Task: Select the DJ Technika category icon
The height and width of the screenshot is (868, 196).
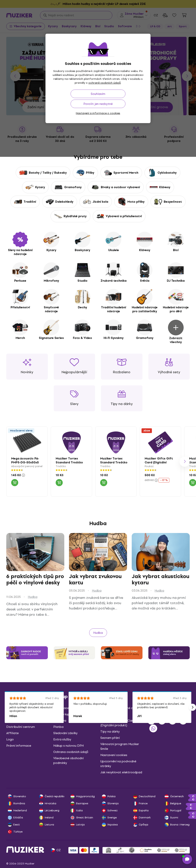Action: pyautogui.click(x=175, y=270)
